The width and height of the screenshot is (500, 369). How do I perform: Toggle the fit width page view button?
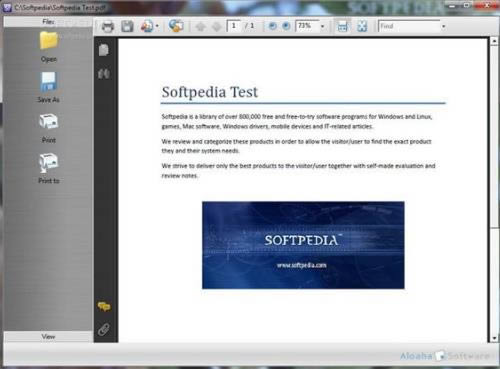[x=343, y=26]
